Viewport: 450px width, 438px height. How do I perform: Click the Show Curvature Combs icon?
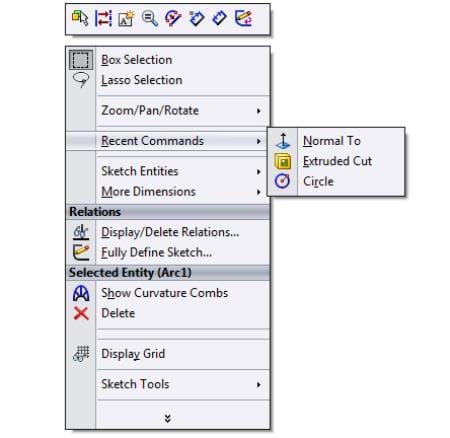point(81,293)
